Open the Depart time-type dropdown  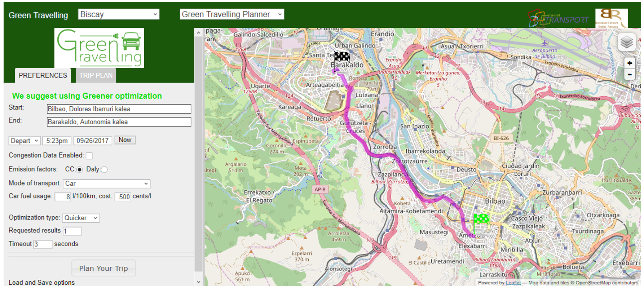click(24, 141)
